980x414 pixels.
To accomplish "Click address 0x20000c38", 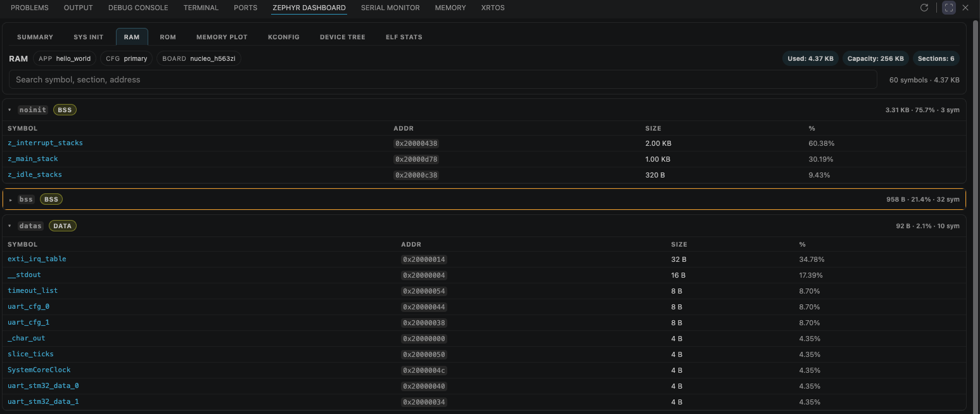I will 416,175.
